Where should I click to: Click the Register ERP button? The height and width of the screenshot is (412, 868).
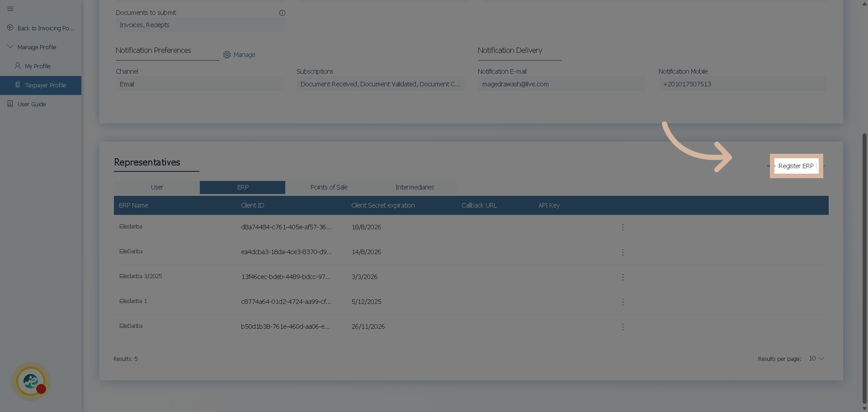[x=796, y=166]
